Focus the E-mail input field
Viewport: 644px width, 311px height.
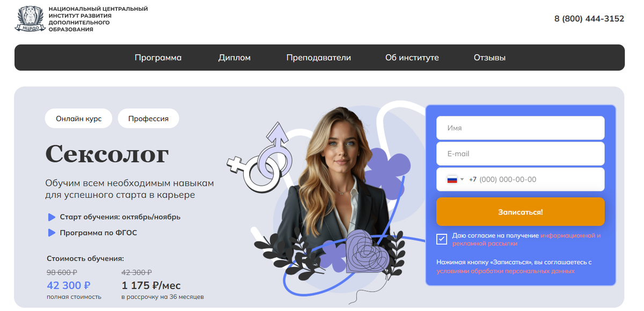(521, 154)
